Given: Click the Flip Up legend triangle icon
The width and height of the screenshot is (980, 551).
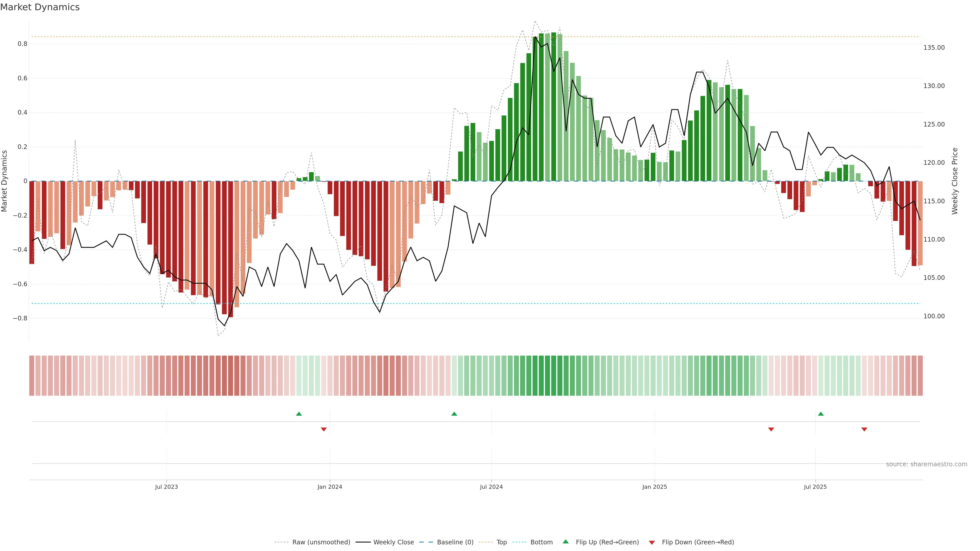Looking at the screenshot, I should [566, 542].
